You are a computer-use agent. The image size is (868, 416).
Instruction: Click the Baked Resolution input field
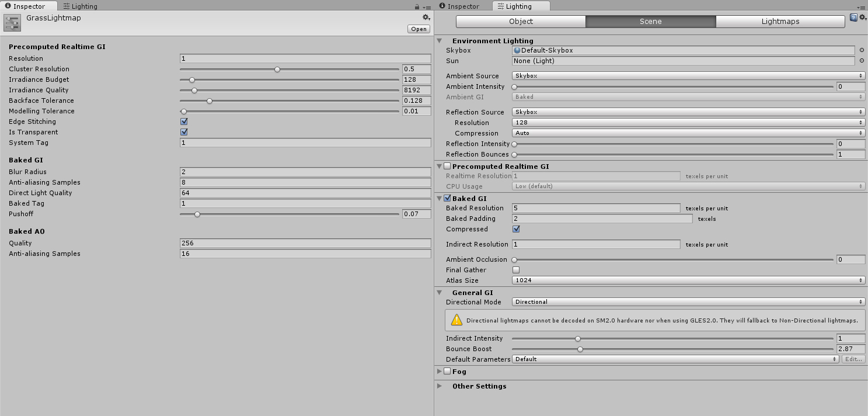595,208
